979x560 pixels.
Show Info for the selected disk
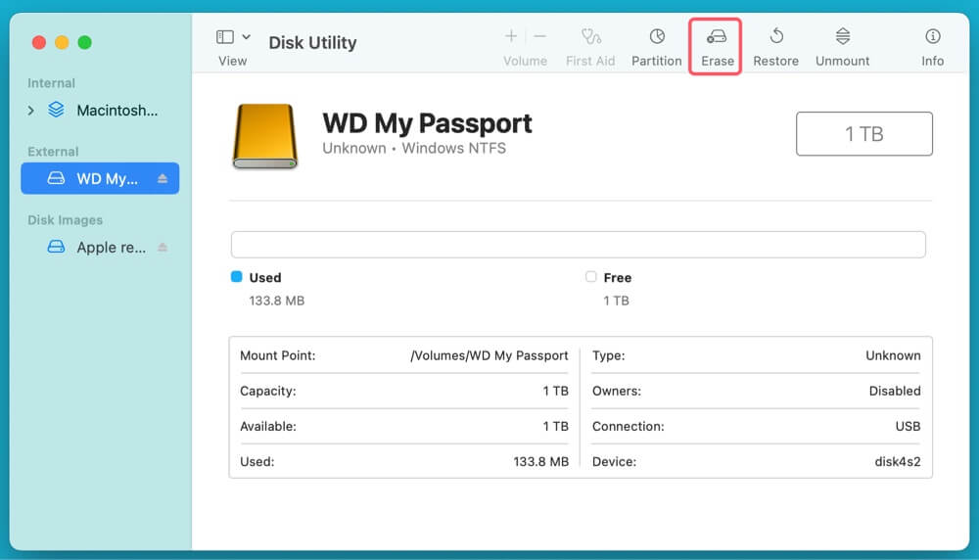click(932, 38)
